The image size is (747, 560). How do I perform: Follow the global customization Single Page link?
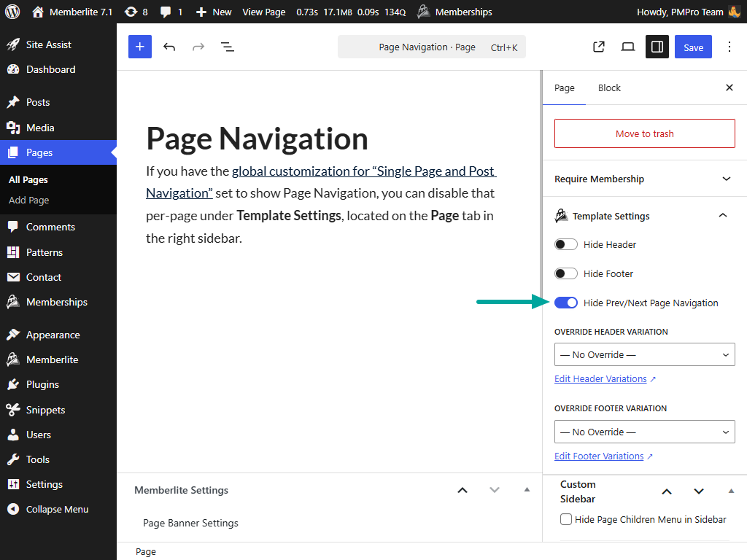point(321,182)
